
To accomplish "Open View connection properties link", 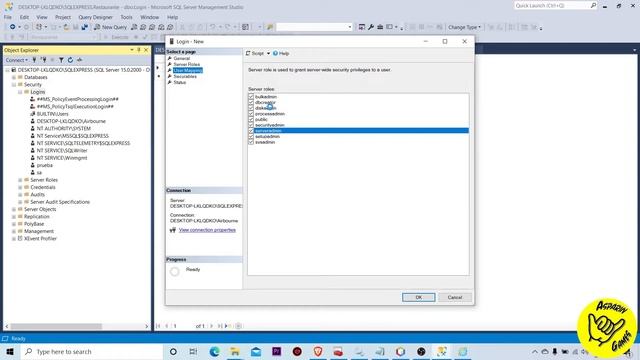I will coord(207,230).
